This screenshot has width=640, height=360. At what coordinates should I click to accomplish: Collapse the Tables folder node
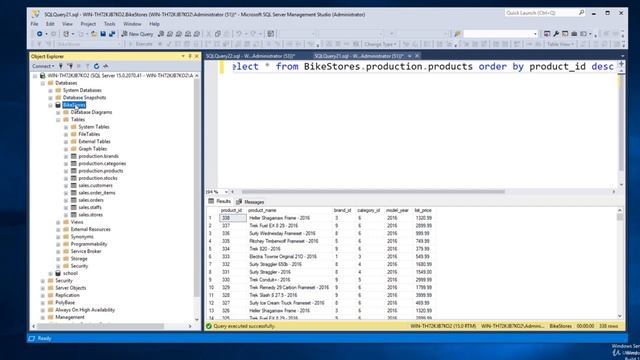click(x=58, y=120)
